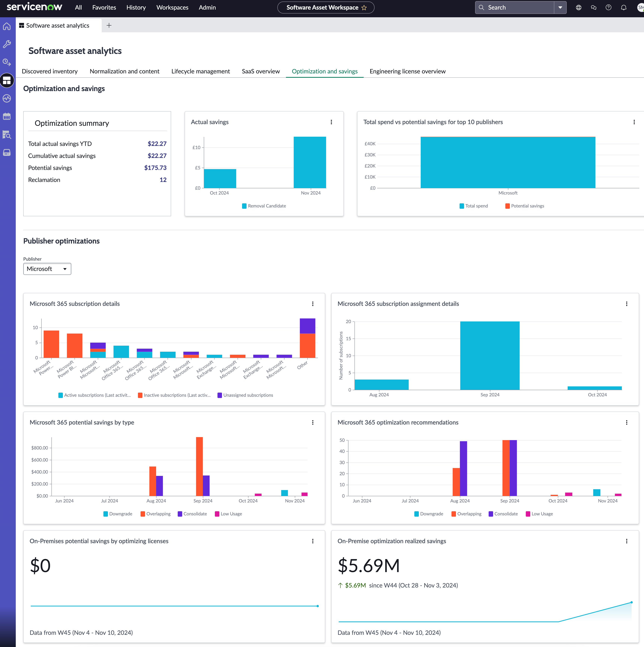Add a new tab with plus icon

(109, 26)
